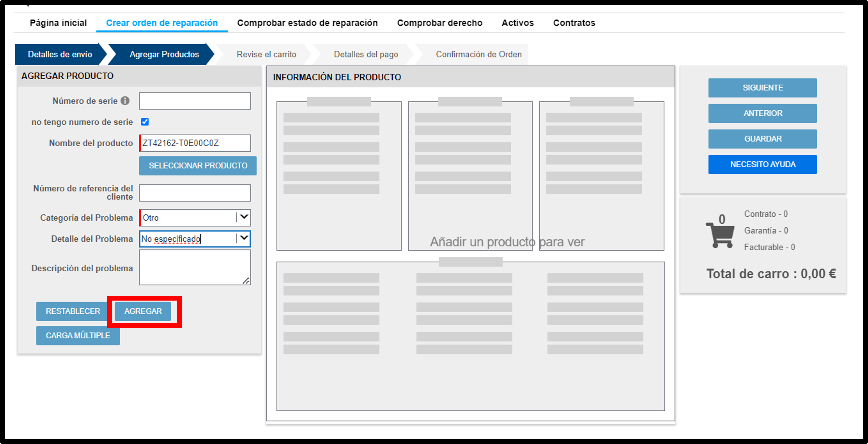The height and width of the screenshot is (444, 868).
Task: Click the Número de serie input field
Action: (195, 101)
